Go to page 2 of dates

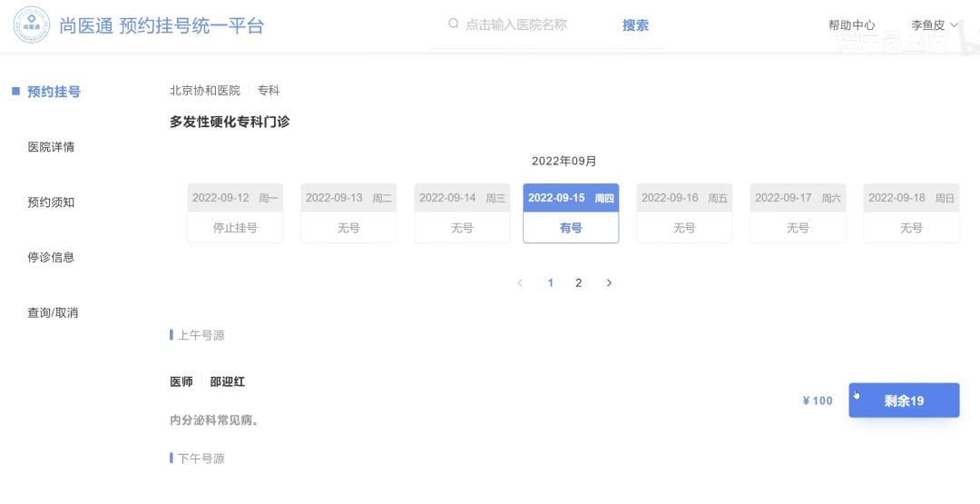coord(579,283)
